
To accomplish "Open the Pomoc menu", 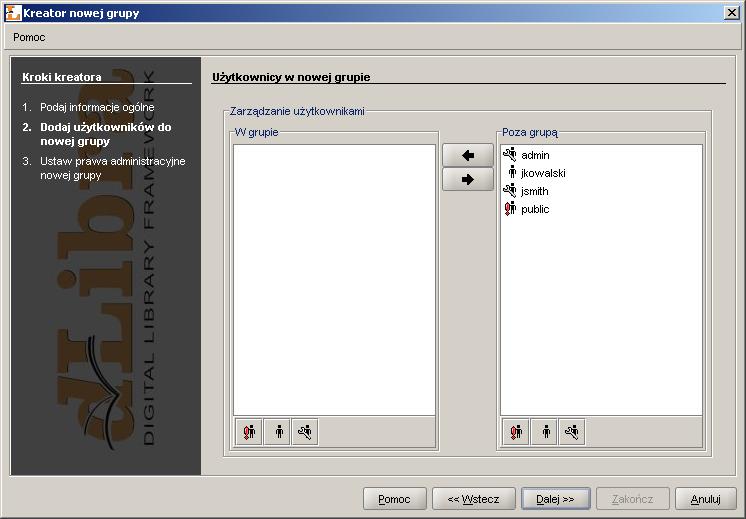I will [29, 37].
